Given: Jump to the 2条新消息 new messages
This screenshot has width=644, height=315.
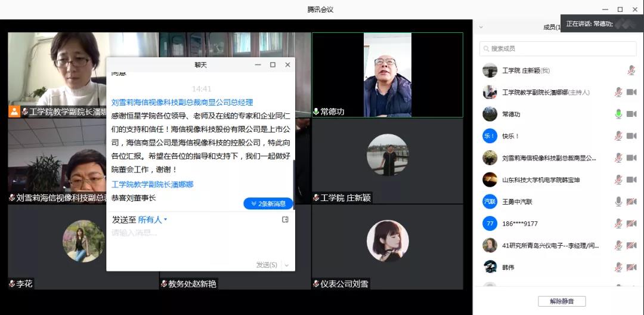Looking at the screenshot, I should click(x=268, y=204).
